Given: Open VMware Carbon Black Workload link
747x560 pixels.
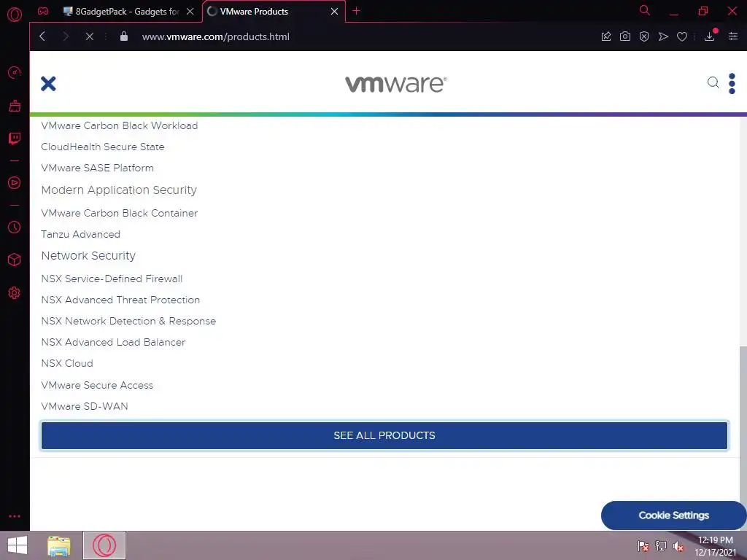Looking at the screenshot, I should pyautogui.click(x=119, y=125).
